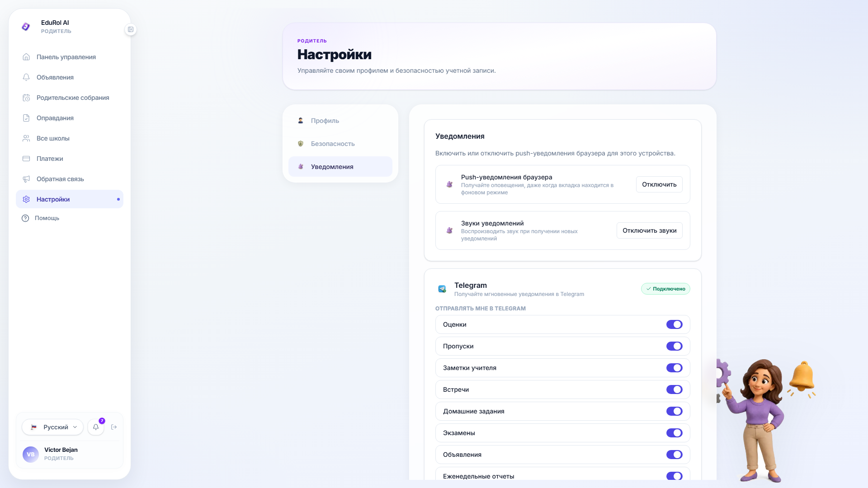Select the Уведомления settings tab

[x=340, y=167]
